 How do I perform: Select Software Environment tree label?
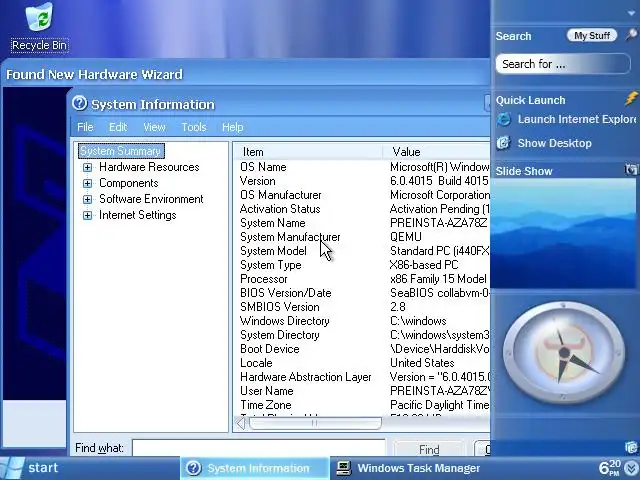point(151,199)
